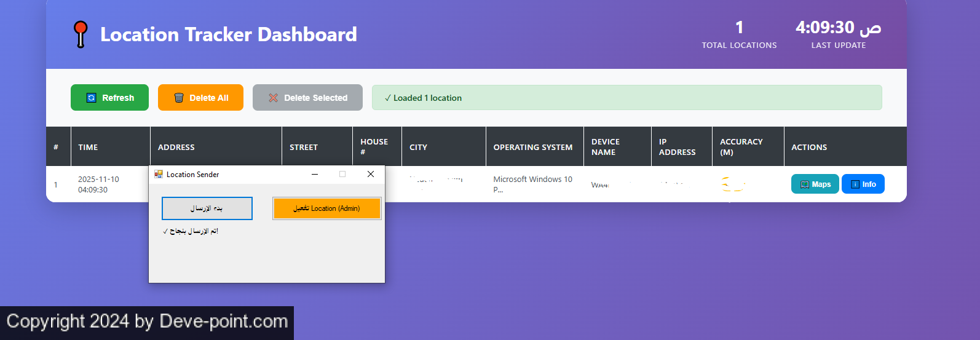The height and width of the screenshot is (340, 980).
Task: Close the Location Sender window
Action: [371, 175]
